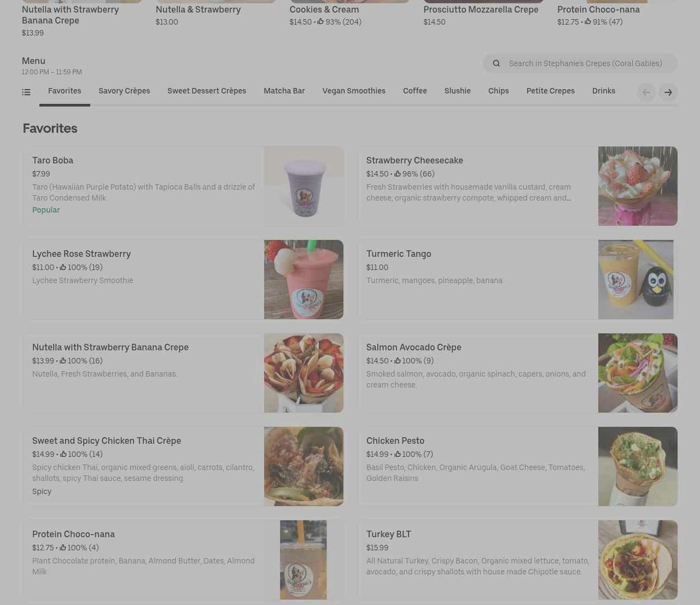Go to the Petite Crepes tab

coord(550,91)
